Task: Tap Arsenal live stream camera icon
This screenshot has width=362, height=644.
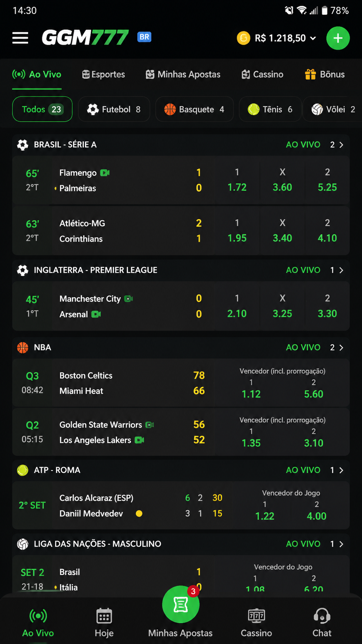Action: [x=96, y=314]
